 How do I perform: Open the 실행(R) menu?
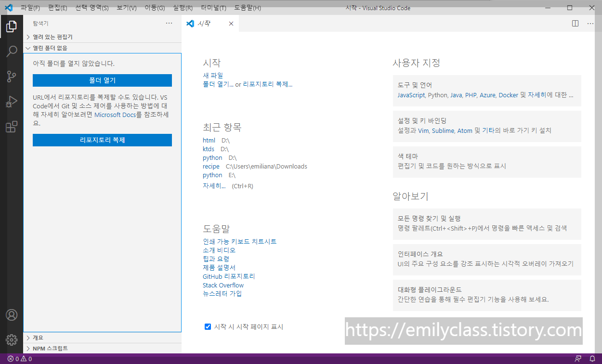coord(183,8)
